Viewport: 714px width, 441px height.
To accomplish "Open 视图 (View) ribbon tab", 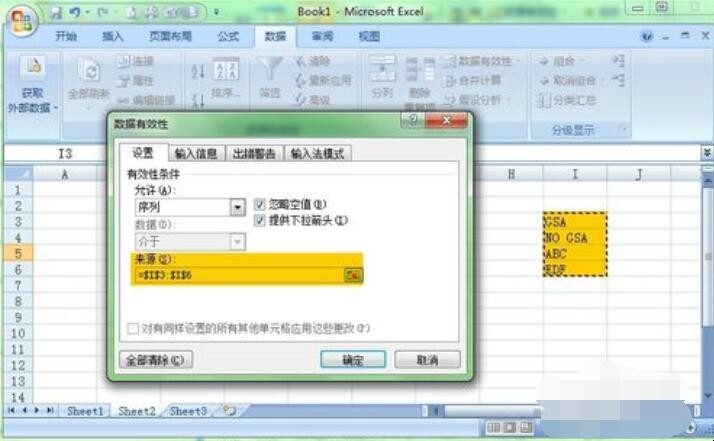I will (369, 36).
